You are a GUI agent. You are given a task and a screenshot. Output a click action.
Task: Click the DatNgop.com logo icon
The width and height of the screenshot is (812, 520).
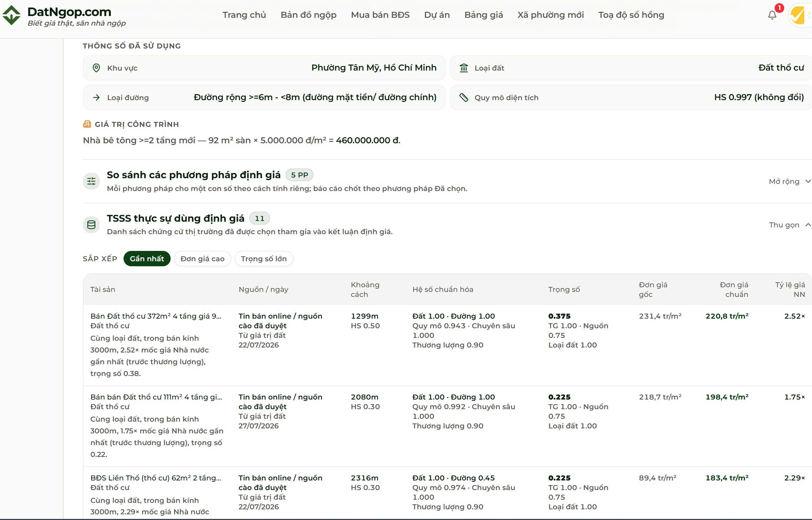click(x=12, y=15)
